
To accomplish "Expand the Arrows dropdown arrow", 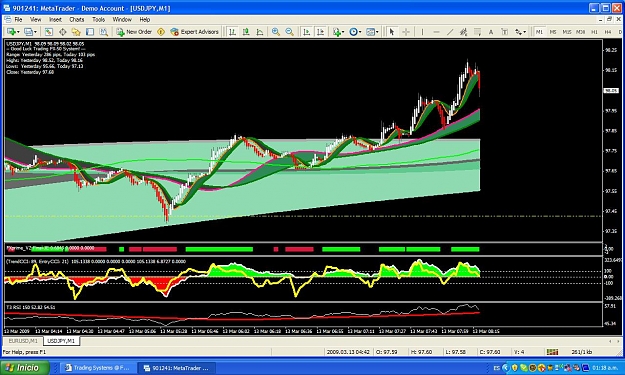I will [x=525, y=32].
